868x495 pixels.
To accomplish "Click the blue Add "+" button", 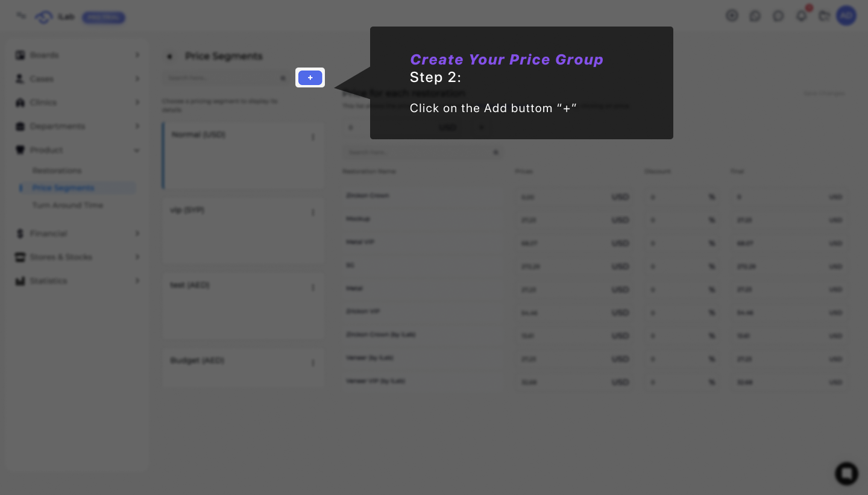I will coord(310,78).
